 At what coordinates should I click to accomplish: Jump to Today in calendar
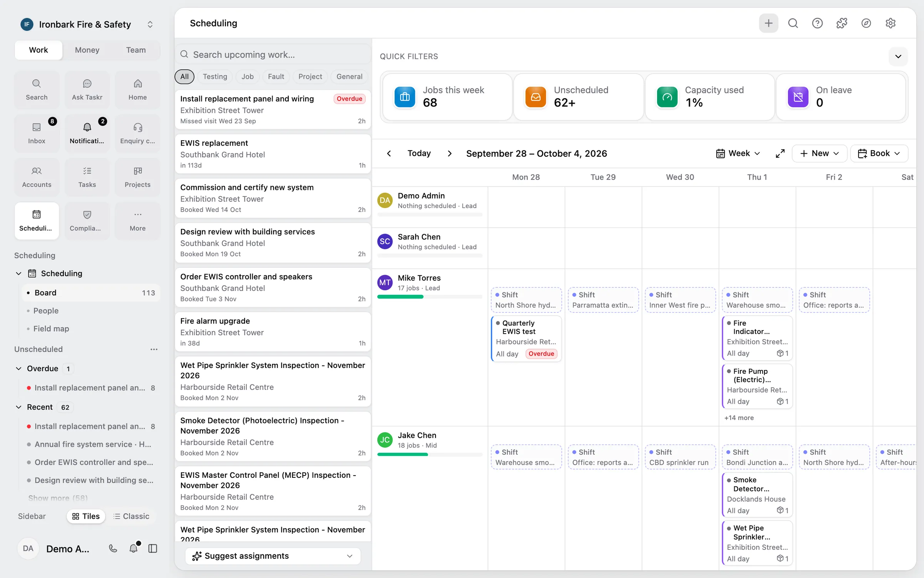coord(419,153)
